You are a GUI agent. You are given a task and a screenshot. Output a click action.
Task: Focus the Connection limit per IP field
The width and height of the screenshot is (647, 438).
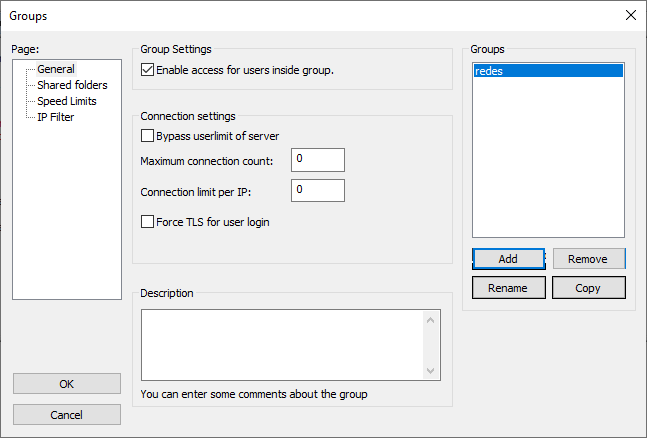(x=317, y=190)
